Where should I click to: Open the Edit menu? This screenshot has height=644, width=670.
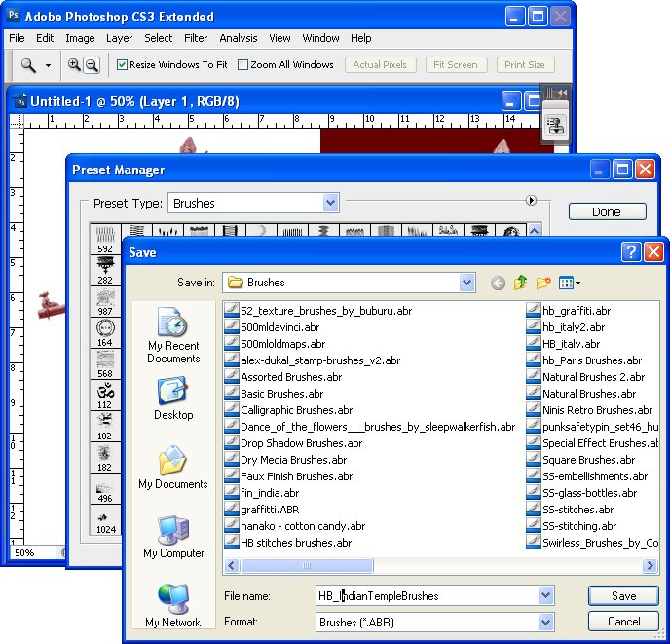(x=45, y=38)
